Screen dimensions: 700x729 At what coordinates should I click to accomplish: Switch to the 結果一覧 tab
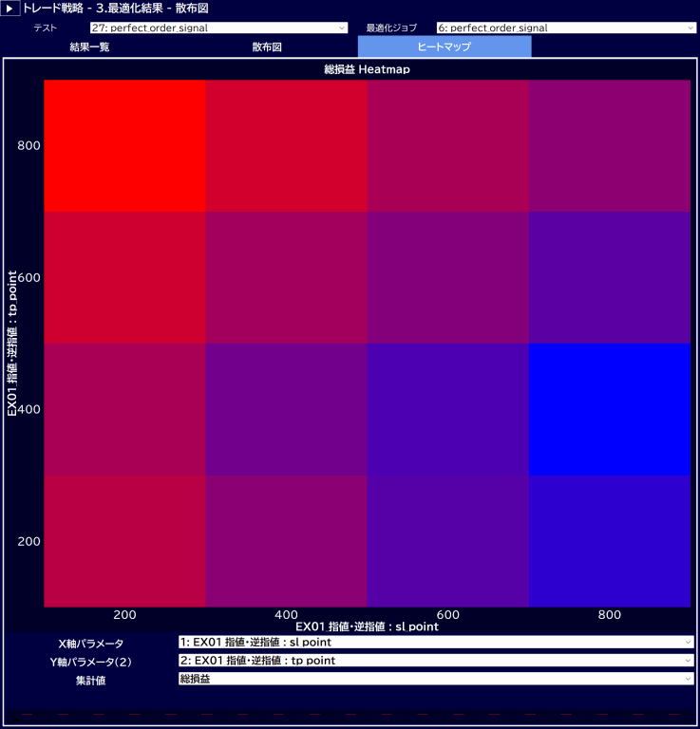[90, 47]
